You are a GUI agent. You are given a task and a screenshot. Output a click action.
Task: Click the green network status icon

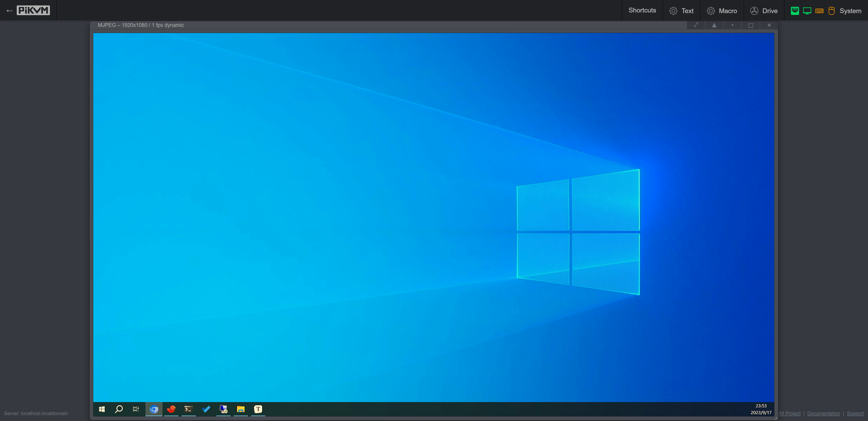tap(795, 10)
